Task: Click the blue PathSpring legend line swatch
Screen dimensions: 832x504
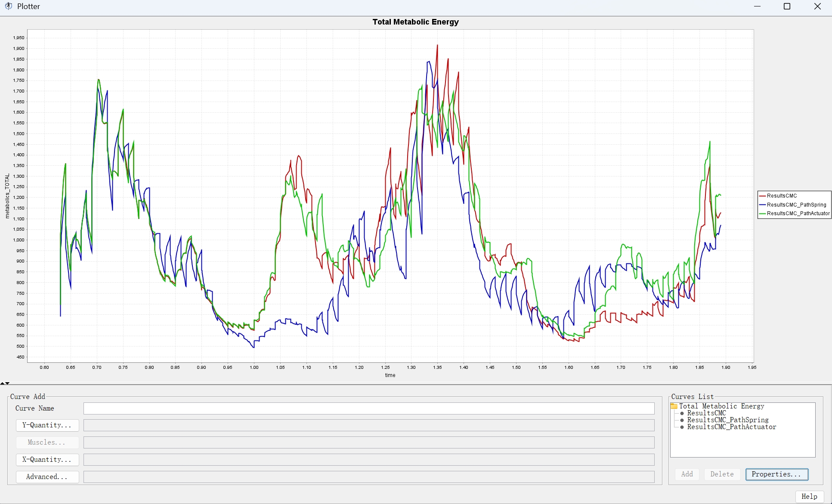Action: point(763,205)
